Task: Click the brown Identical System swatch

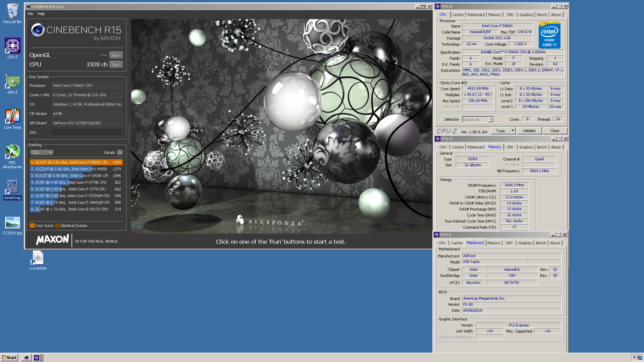Action: point(57,226)
